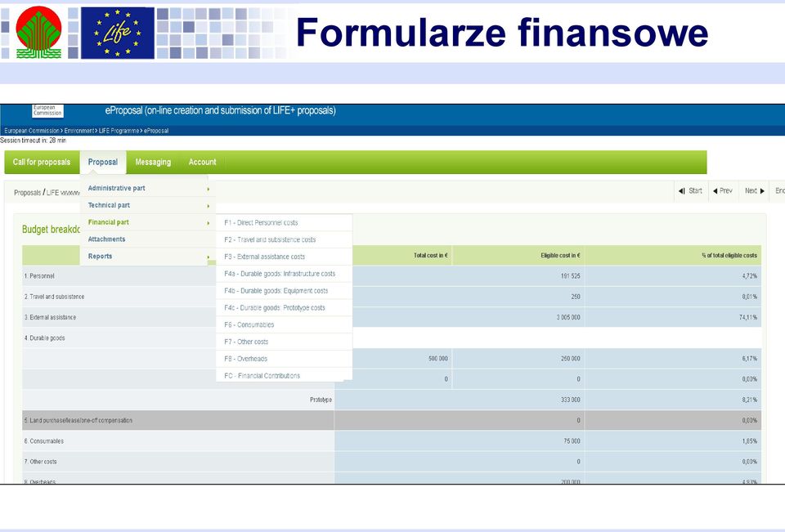
Task: Open F6 - Consumables form
Action: [x=284, y=324]
